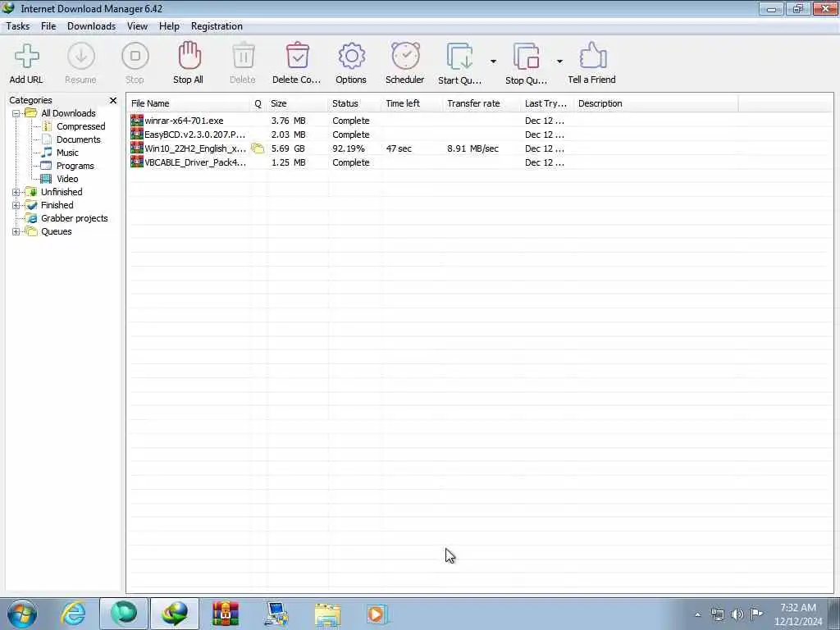The image size is (840, 630).
Task: Collapse the All Downloads tree node
Action: coord(16,113)
